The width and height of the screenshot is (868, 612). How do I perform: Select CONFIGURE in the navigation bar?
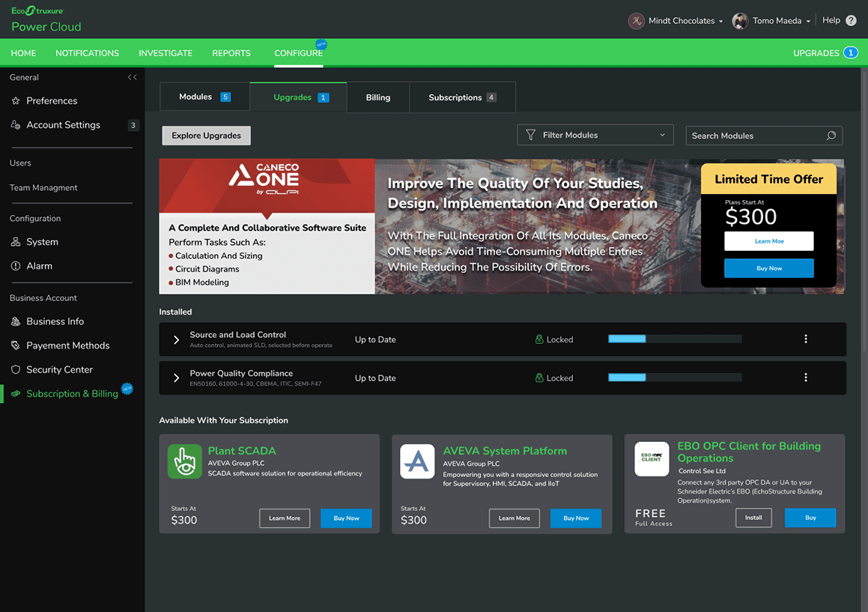pyautogui.click(x=298, y=53)
